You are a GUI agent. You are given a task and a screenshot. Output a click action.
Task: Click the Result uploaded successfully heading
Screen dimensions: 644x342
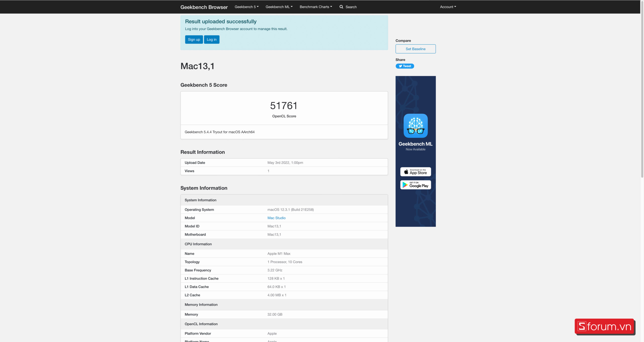tap(221, 21)
